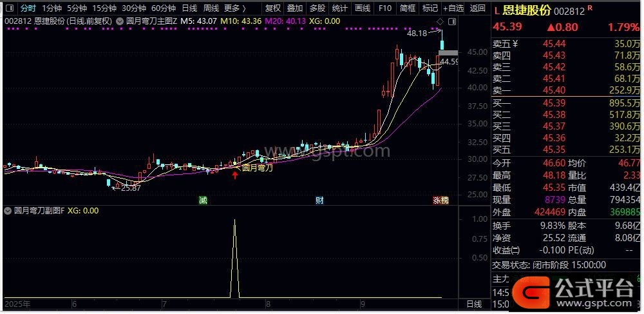Click the 返回 back button
Viewport: 644px width, 314px height.
tap(477, 8)
